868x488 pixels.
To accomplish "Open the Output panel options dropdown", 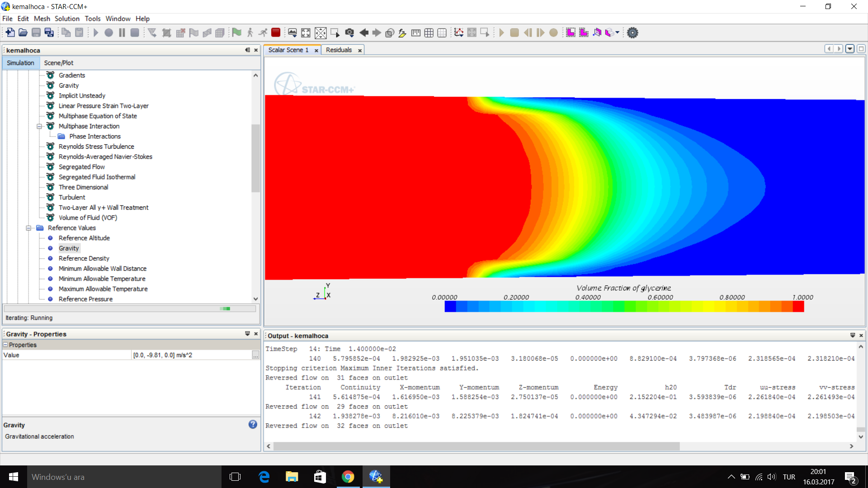I will point(853,335).
